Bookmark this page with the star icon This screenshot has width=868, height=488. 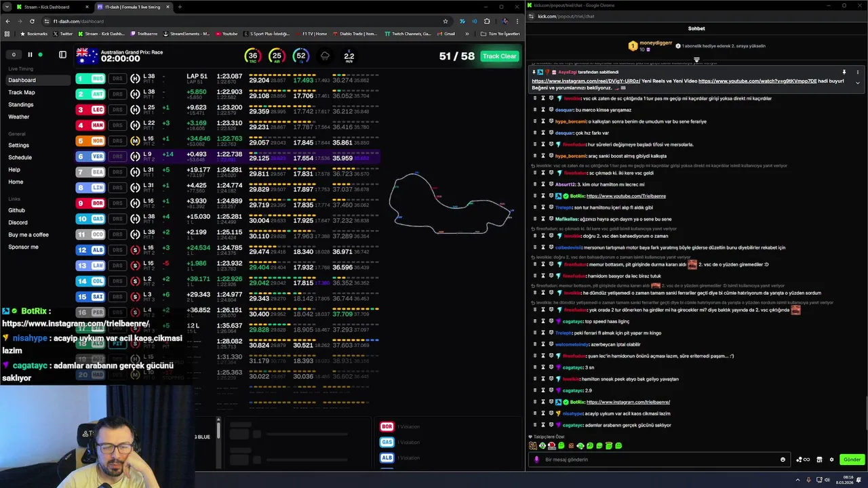[446, 21]
